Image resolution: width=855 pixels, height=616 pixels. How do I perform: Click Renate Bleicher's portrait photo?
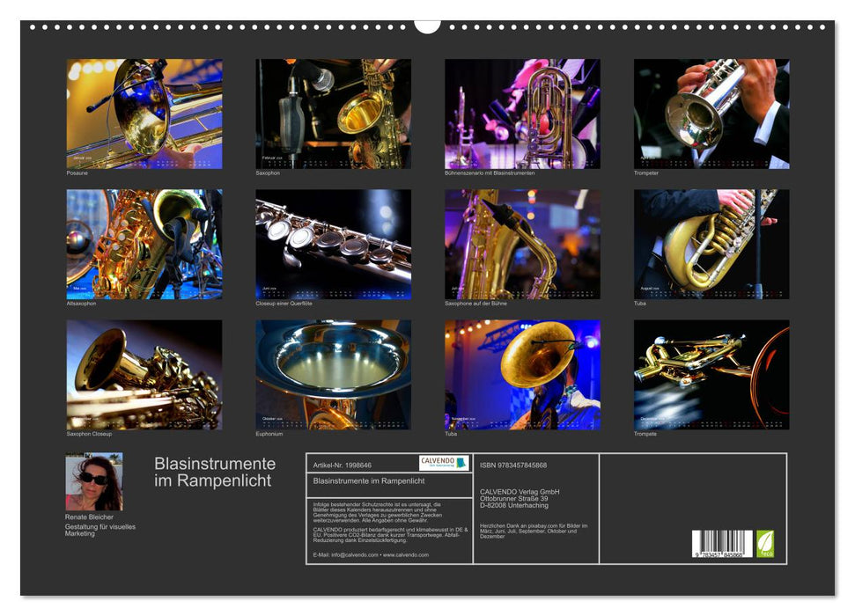point(94,481)
